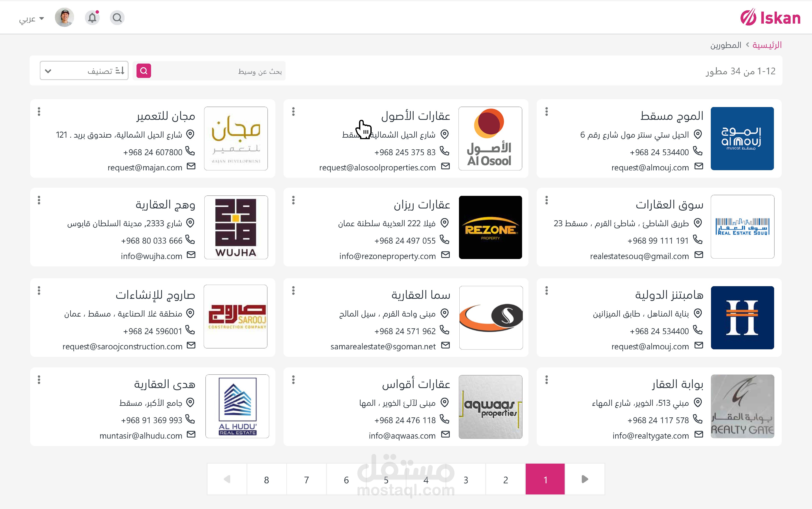The width and height of the screenshot is (812, 509).
Task: Click الرئيسية breadcrumb link
Action: point(767,45)
